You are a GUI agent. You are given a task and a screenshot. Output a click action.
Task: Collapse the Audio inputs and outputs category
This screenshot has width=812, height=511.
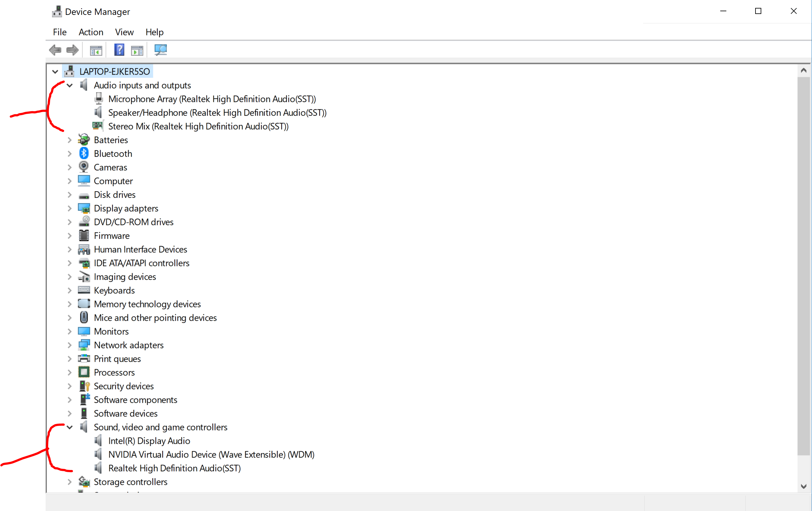[70, 85]
